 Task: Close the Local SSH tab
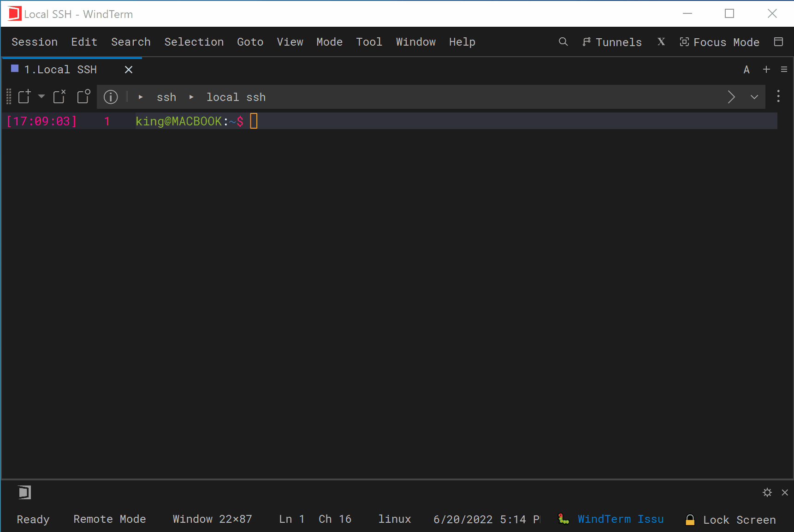(x=129, y=70)
